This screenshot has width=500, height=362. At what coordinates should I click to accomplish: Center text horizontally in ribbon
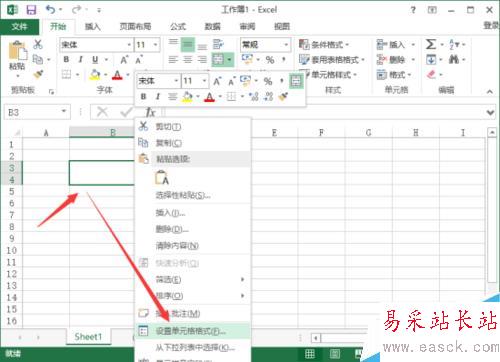click(x=188, y=60)
